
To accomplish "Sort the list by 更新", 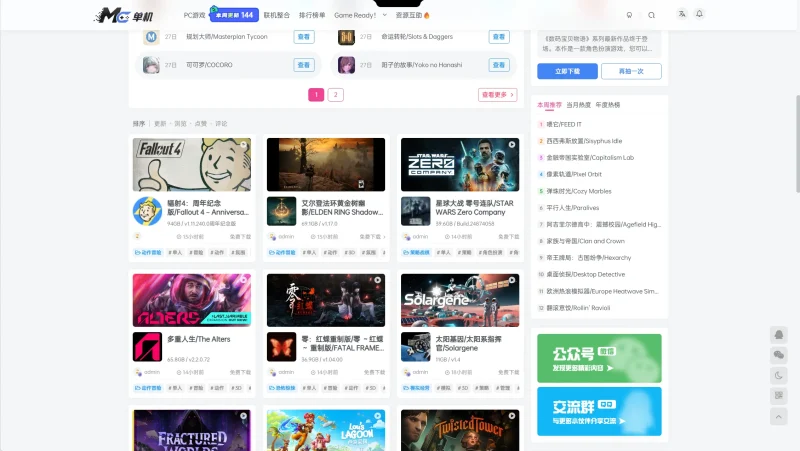I will point(160,123).
